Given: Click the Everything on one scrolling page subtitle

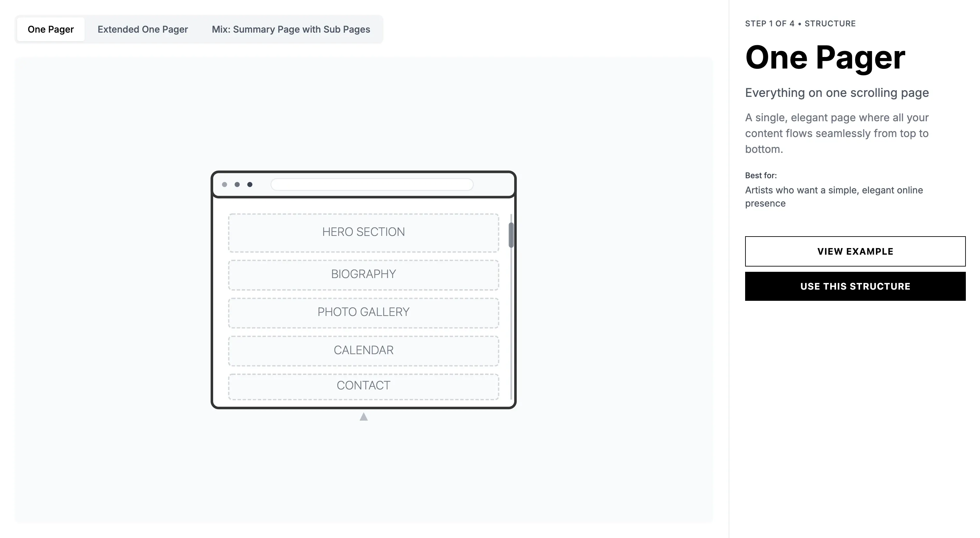Looking at the screenshot, I should click(837, 93).
